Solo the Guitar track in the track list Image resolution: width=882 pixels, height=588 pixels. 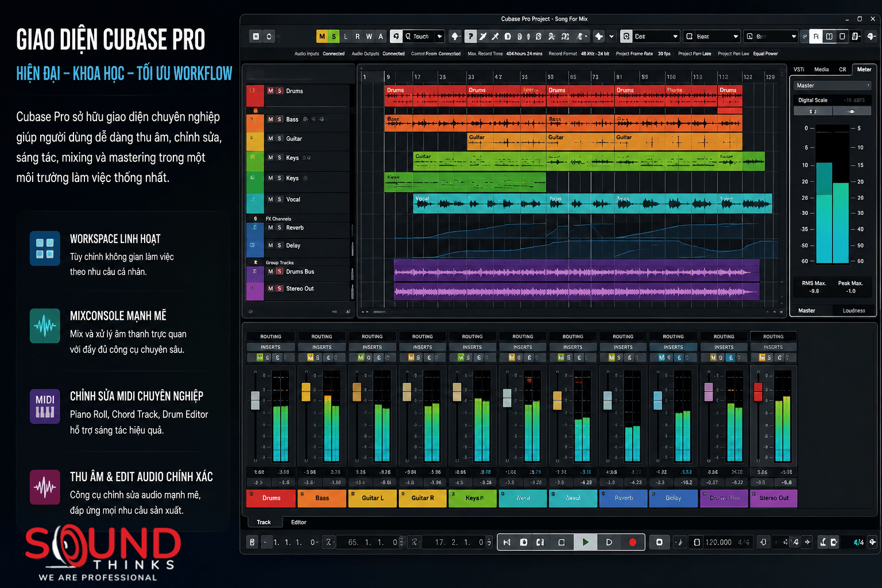point(280,138)
